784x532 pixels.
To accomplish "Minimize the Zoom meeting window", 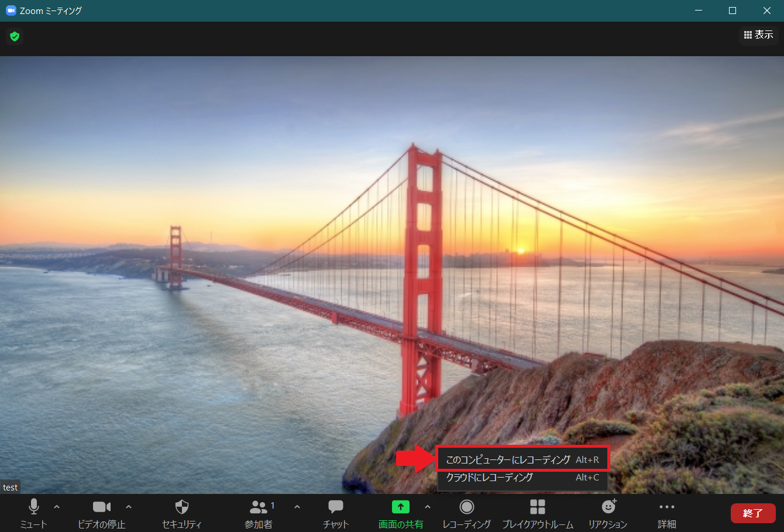I will (699, 11).
